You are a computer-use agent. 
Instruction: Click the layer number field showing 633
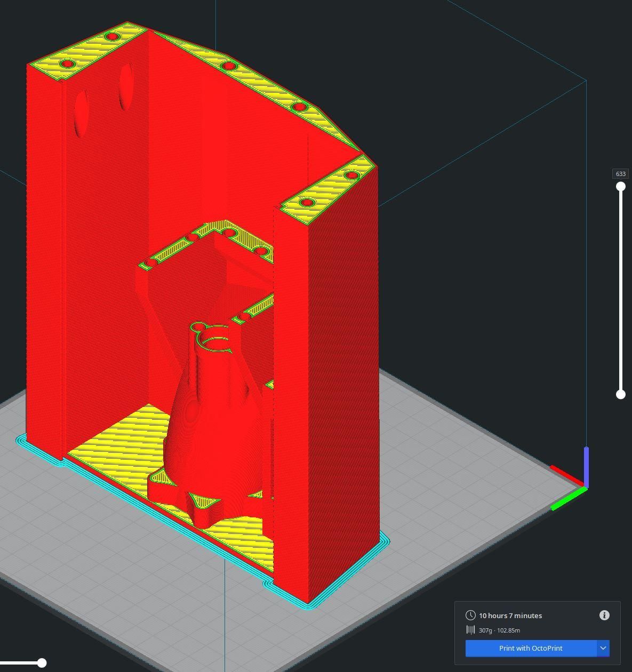(x=621, y=174)
